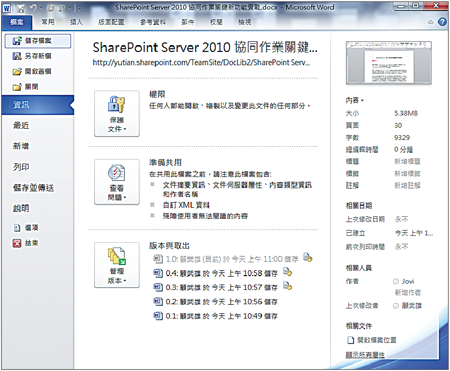The width and height of the screenshot is (450, 371).
Task: Click 開啟檔案位置 file location icon
Action: coord(350,340)
